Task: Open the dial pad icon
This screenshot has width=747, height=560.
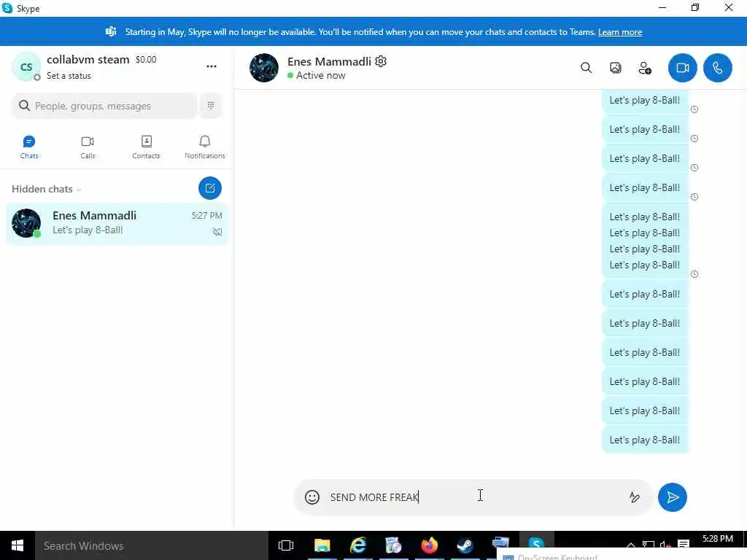Action: (x=211, y=106)
